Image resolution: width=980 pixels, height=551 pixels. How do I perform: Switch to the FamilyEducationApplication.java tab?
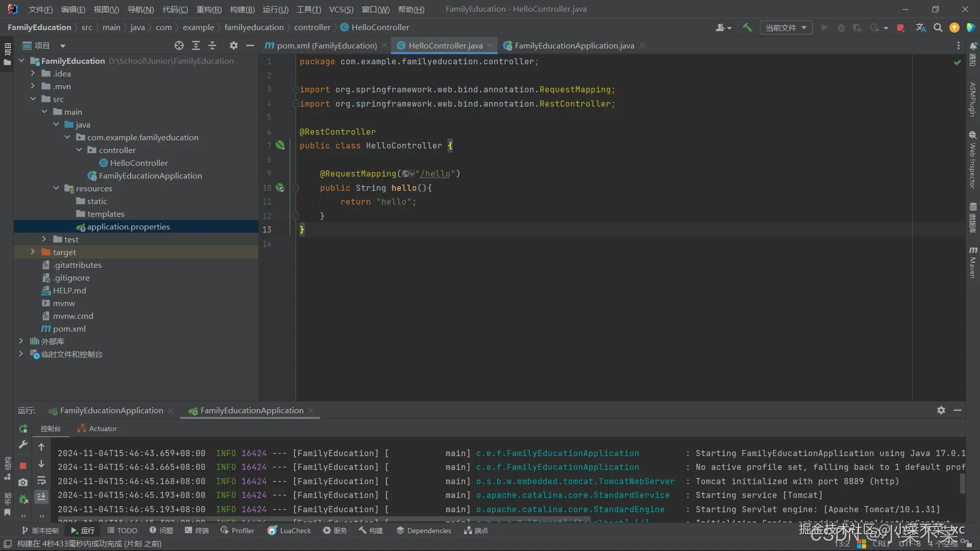(x=574, y=45)
